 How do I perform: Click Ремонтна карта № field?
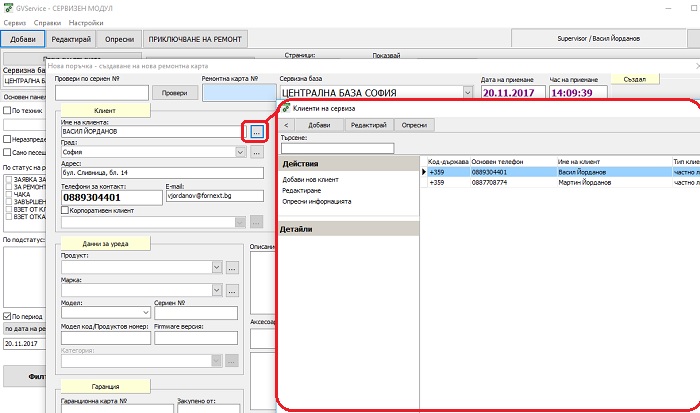[239, 93]
